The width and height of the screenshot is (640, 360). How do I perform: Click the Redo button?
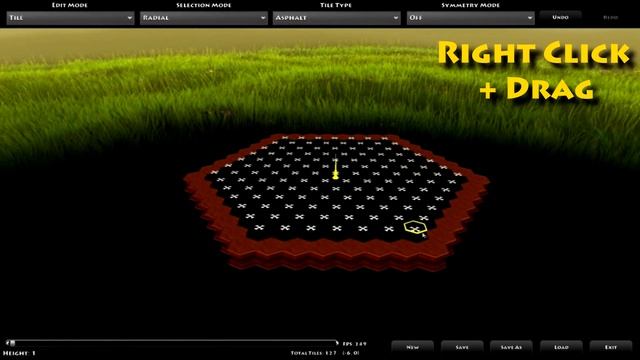[611, 17]
